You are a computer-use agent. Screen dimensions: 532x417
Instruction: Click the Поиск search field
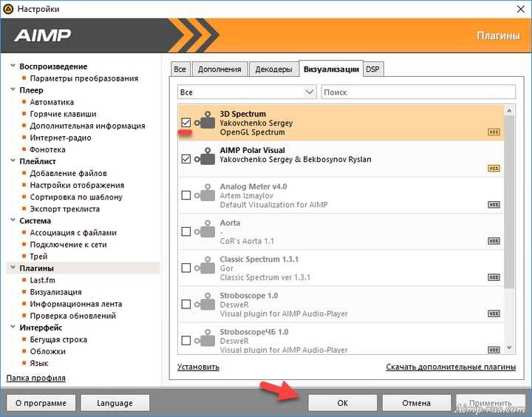click(418, 92)
